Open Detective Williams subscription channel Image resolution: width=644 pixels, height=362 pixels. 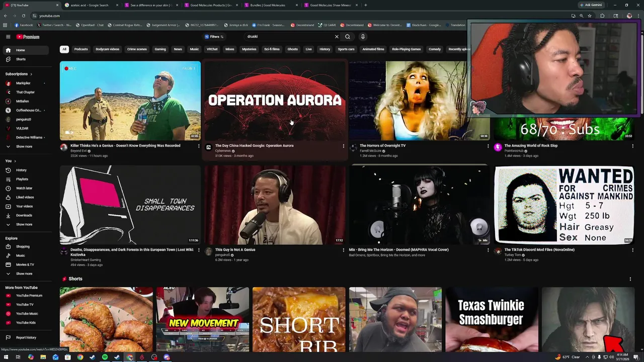pyautogui.click(x=25, y=137)
